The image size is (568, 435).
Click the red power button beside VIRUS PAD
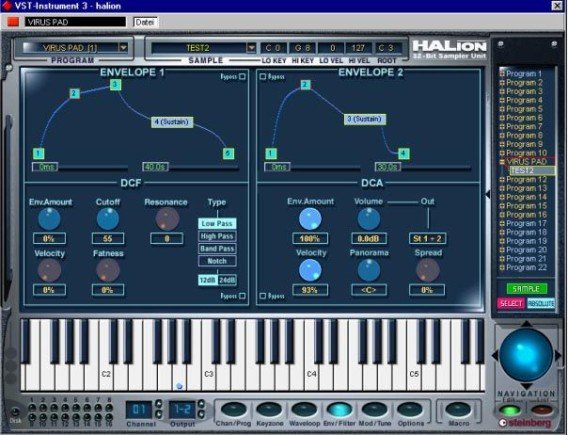point(13,22)
